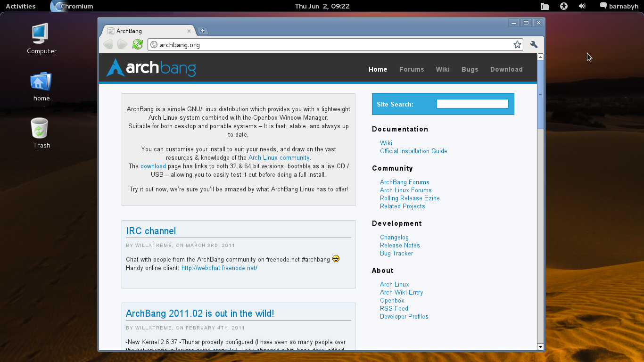Screen dimensions: 644x362
Task: Open the Openbox link under About
Action: (392, 300)
